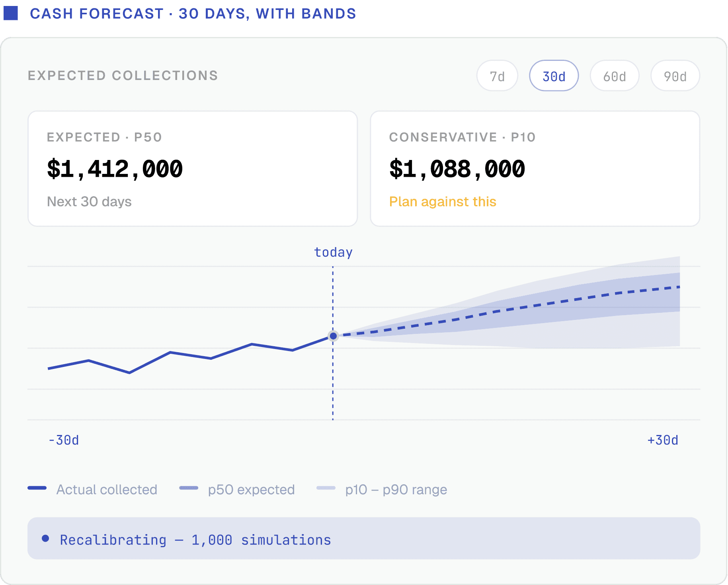Click the today marker dot on chart
Screen dimensions: 728x585
tap(333, 336)
